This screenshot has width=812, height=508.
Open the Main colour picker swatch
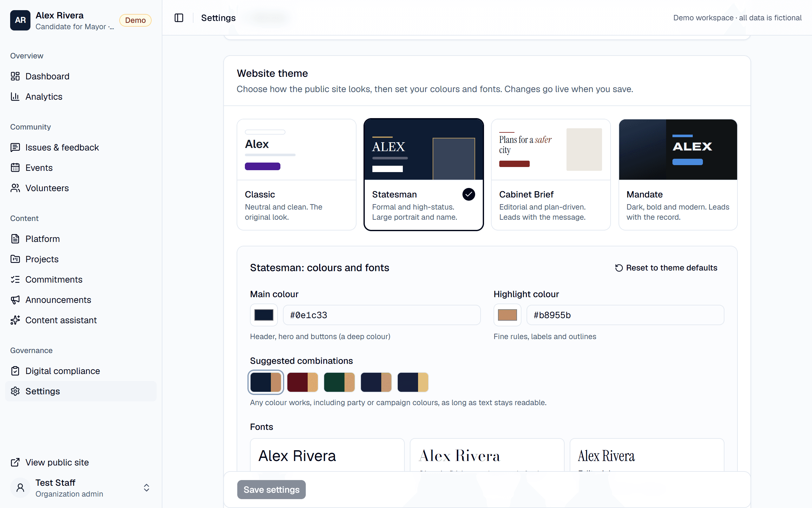click(264, 315)
